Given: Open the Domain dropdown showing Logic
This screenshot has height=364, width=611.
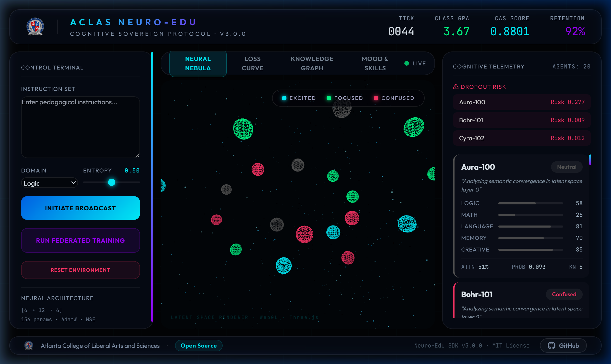Looking at the screenshot, I should tap(49, 183).
